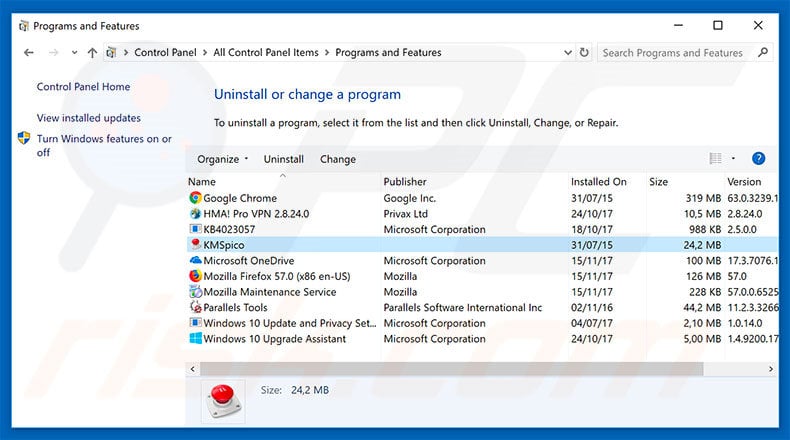Image resolution: width=790 pixels, height=440 pixels.
Task: Click Parallels Software International Inc cell
Action: [x=463, y=307]
